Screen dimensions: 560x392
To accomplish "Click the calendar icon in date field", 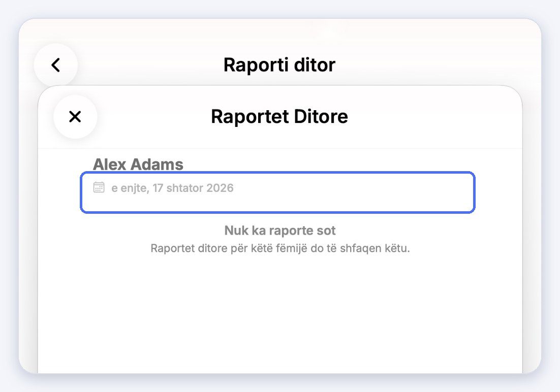I will (x=99, y=187).
